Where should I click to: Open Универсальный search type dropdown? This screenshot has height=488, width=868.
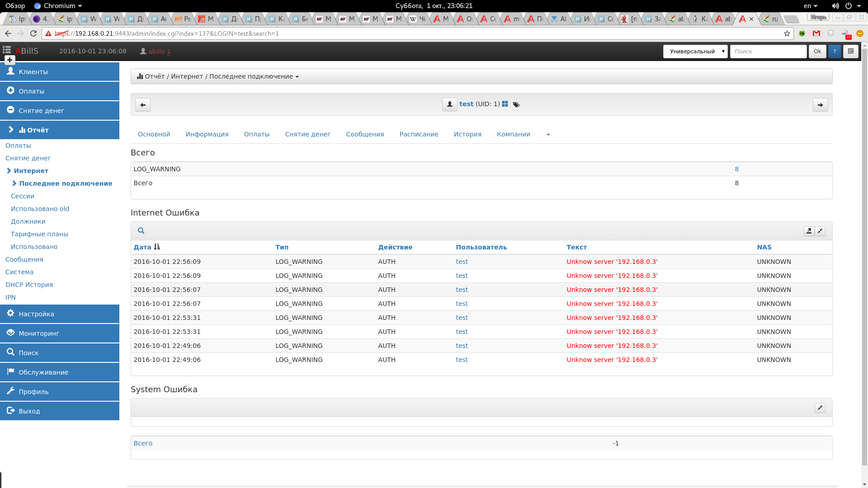[695, 52]
